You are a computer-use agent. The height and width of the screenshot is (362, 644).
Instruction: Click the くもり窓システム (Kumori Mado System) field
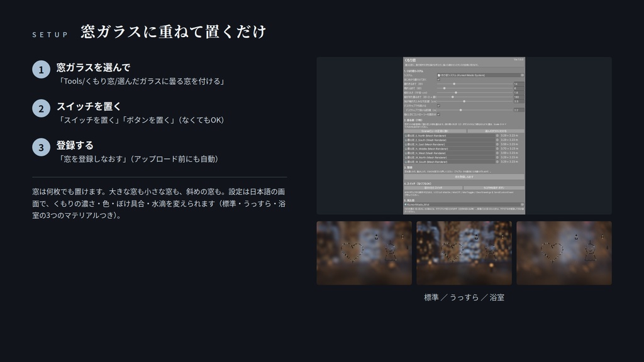click(480, 75)
